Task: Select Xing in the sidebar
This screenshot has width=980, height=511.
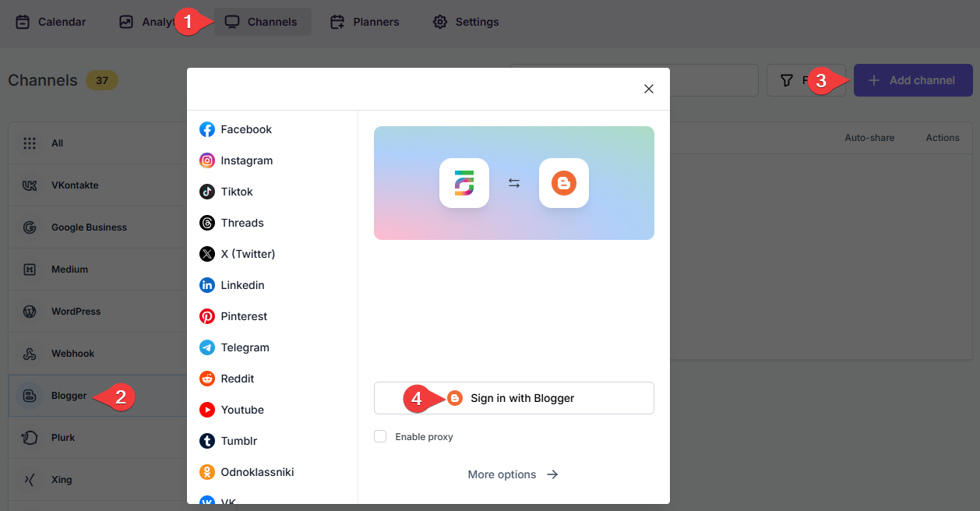Action: 97,480
